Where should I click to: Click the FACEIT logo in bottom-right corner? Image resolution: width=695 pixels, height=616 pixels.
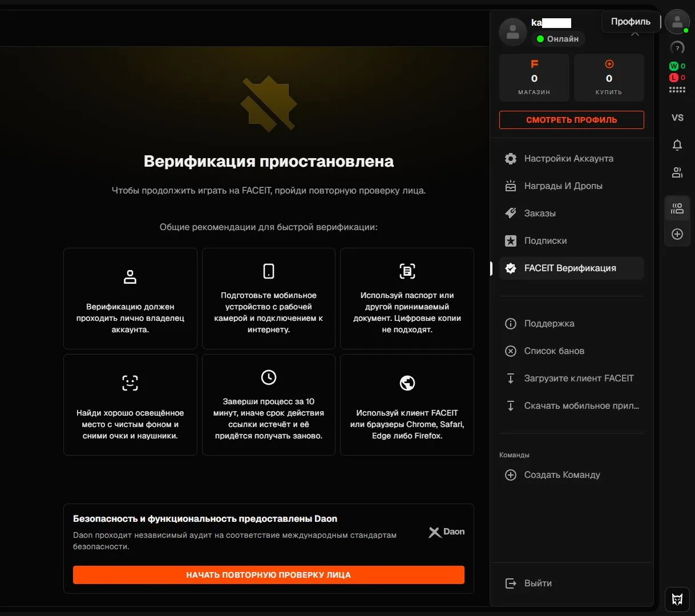click(677, 599)
